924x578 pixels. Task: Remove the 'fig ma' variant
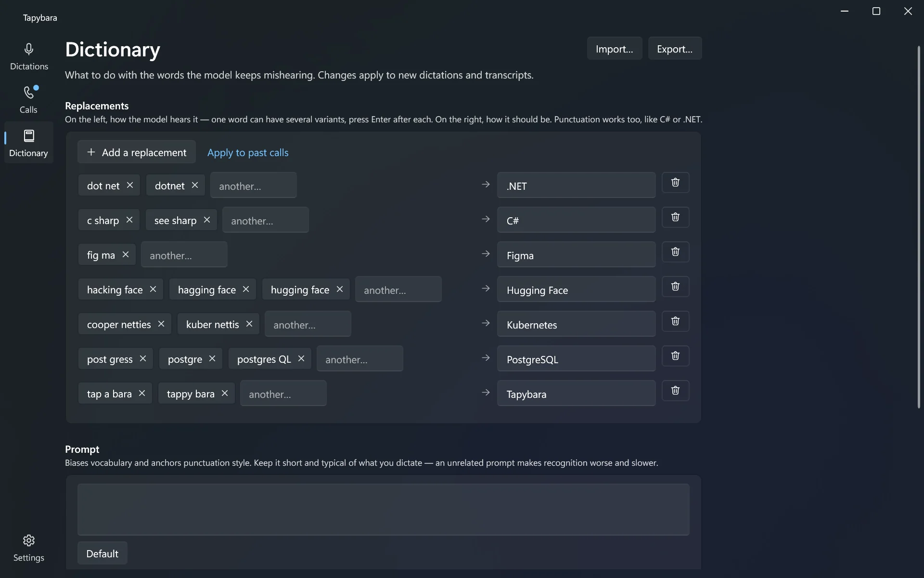pyautogui.click(x=126, y=254)
